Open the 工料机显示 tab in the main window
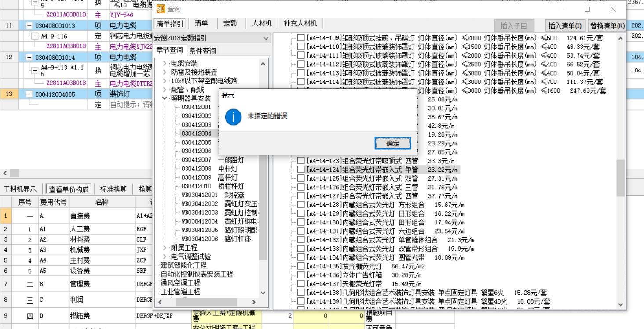The height and width of the screenshot is (329, 644). pyautogui.click(x=20, y=189)
